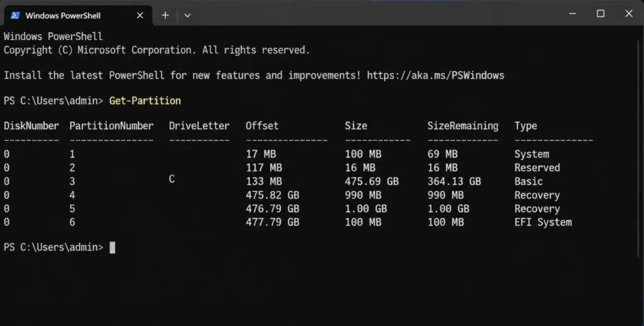Click partition number 6

coord(72,222)
